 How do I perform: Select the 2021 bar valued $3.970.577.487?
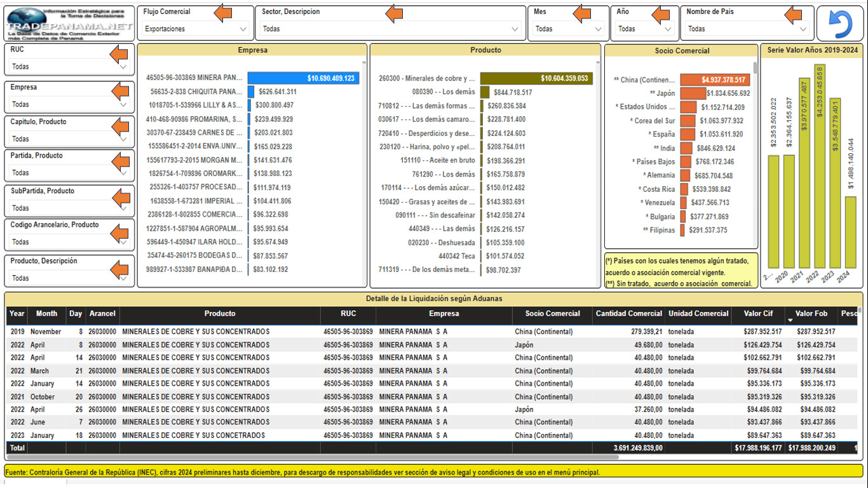click(804, 173)
